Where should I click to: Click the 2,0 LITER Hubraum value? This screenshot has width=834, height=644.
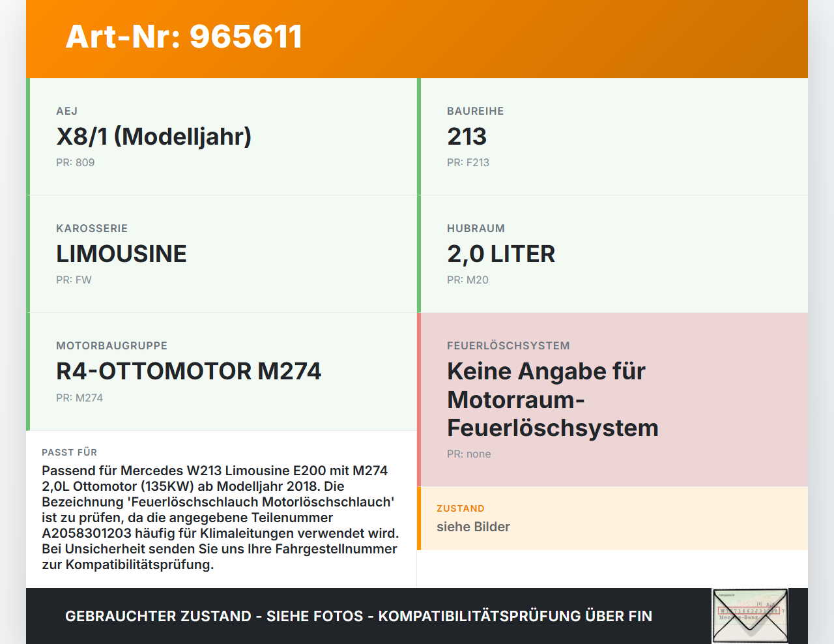(500, 254)
